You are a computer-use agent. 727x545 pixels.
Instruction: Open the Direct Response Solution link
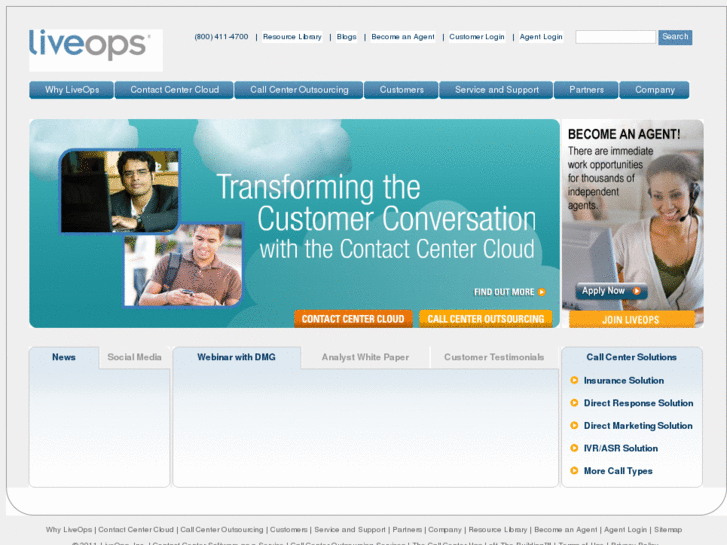[638, 403]
